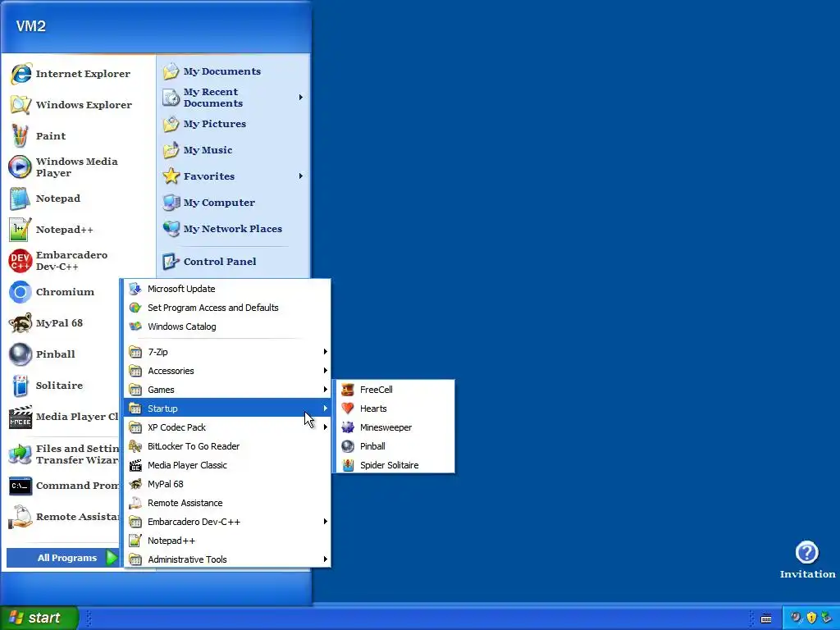This screenshot has width=840, height=630.
Task: Expand the Startup program folder
Action: (227, 409)
